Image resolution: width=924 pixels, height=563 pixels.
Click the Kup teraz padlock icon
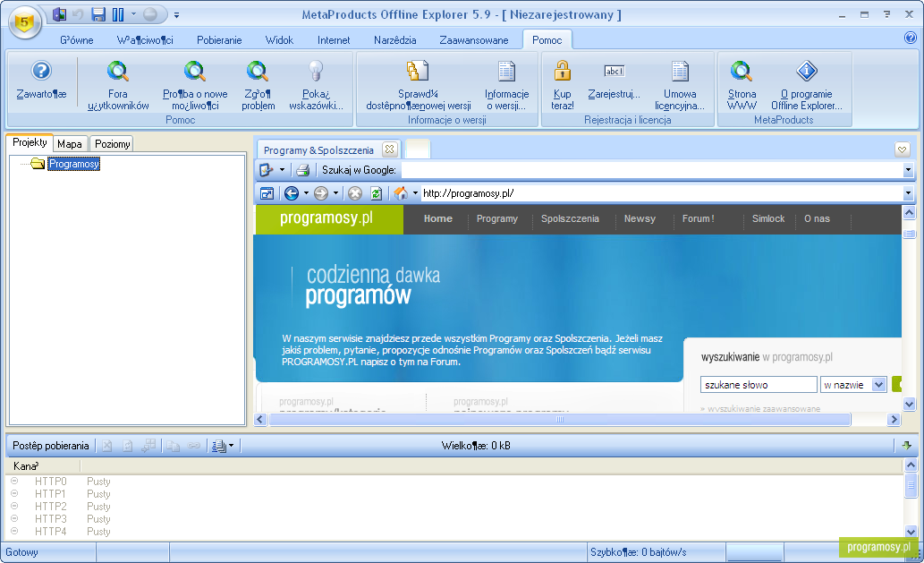point(562,72)
